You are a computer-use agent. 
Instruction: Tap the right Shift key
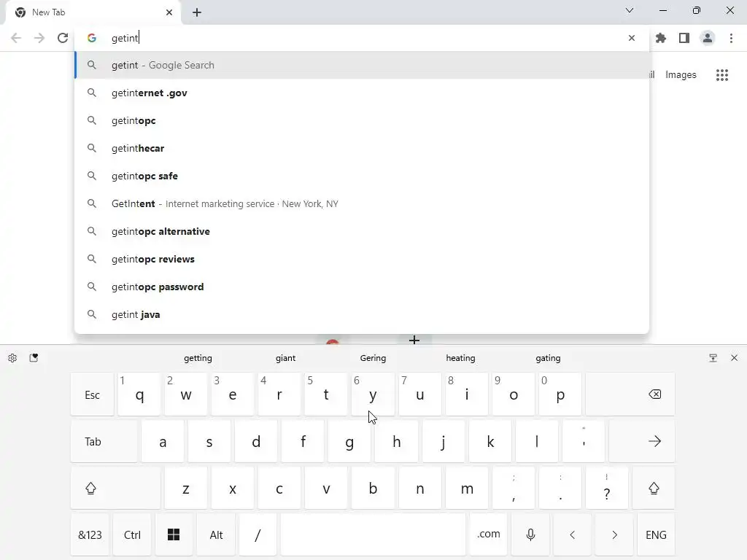tap(653, 488)
